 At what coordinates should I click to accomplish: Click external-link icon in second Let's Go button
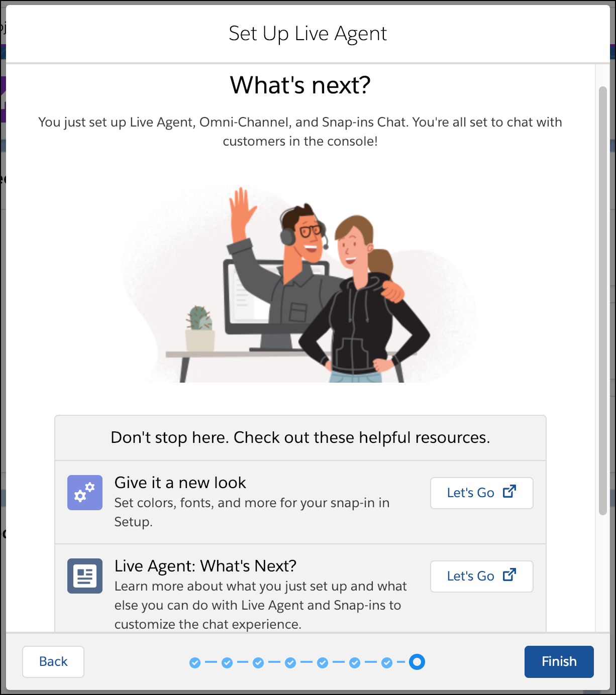coord(509,574)
